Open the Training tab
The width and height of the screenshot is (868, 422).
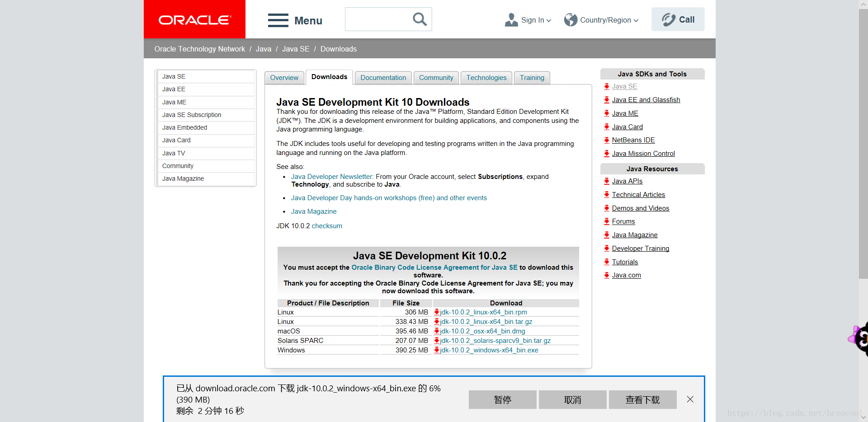(x=532, y=78)
